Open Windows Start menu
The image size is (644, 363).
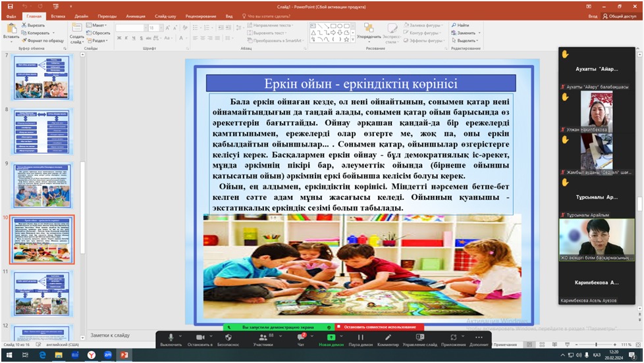[x=9, y=355]
